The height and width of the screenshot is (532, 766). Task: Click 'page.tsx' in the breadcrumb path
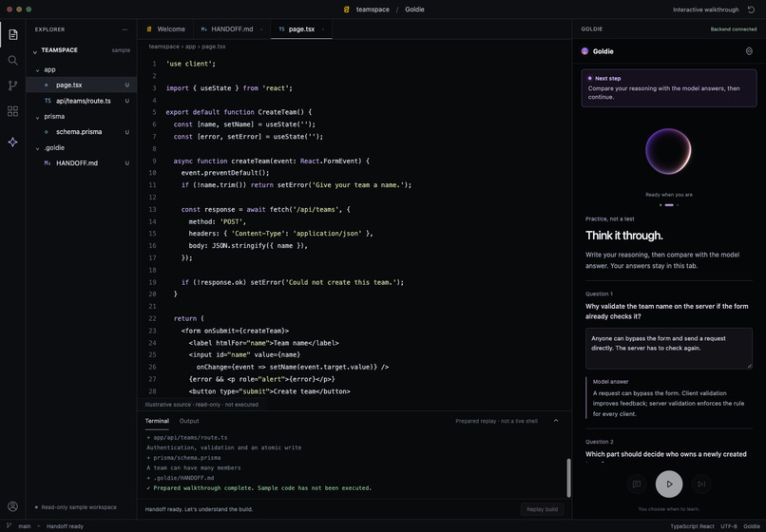click(x=214, y=47)
